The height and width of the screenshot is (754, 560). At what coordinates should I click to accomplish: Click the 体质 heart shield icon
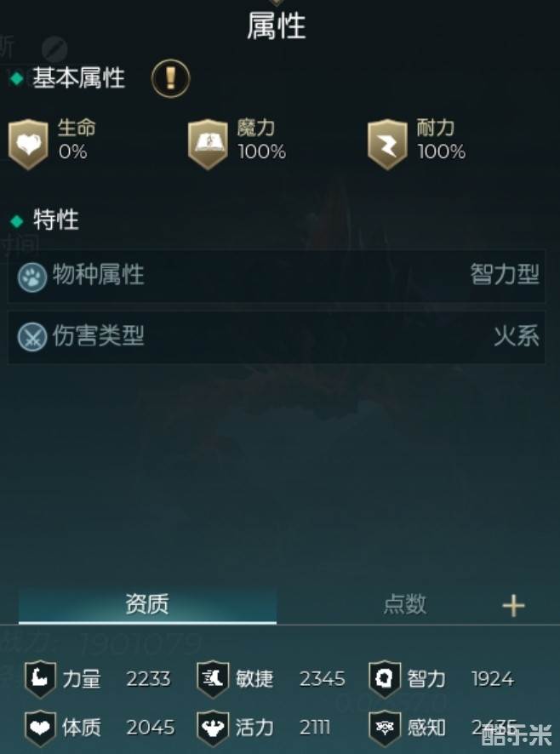[x=40, y=728]
